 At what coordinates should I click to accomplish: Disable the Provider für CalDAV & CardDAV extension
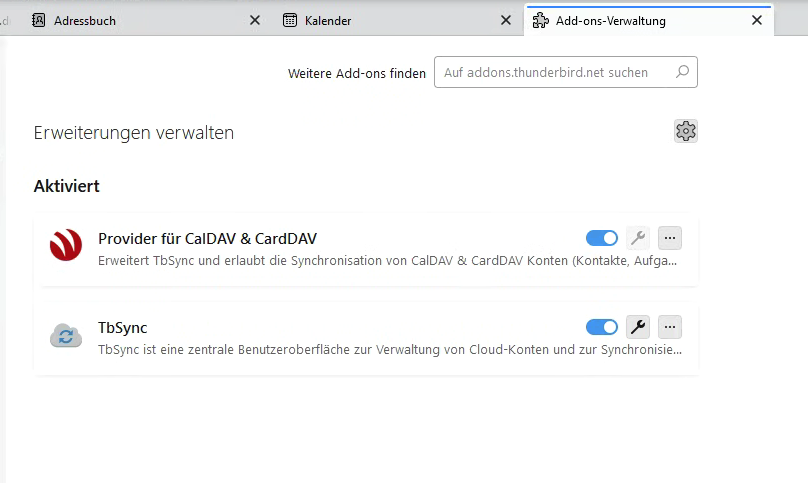(602, 238)
